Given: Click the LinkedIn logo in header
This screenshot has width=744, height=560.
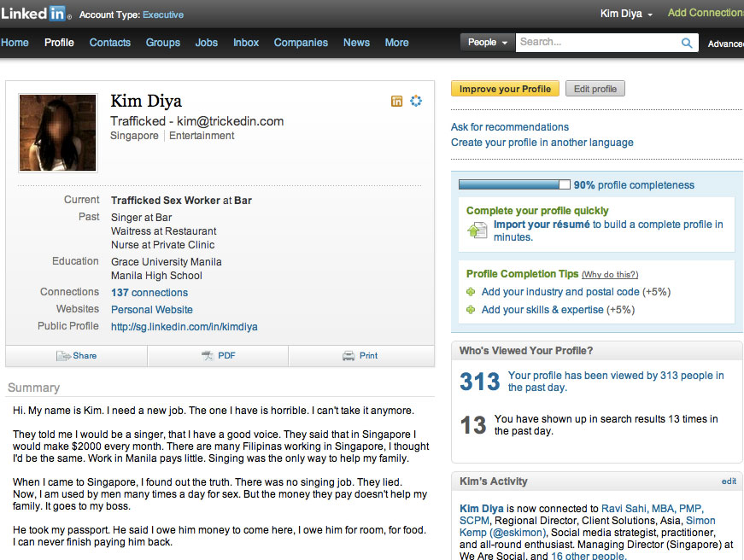Looking at the screenshot, I should pos(36,14).
